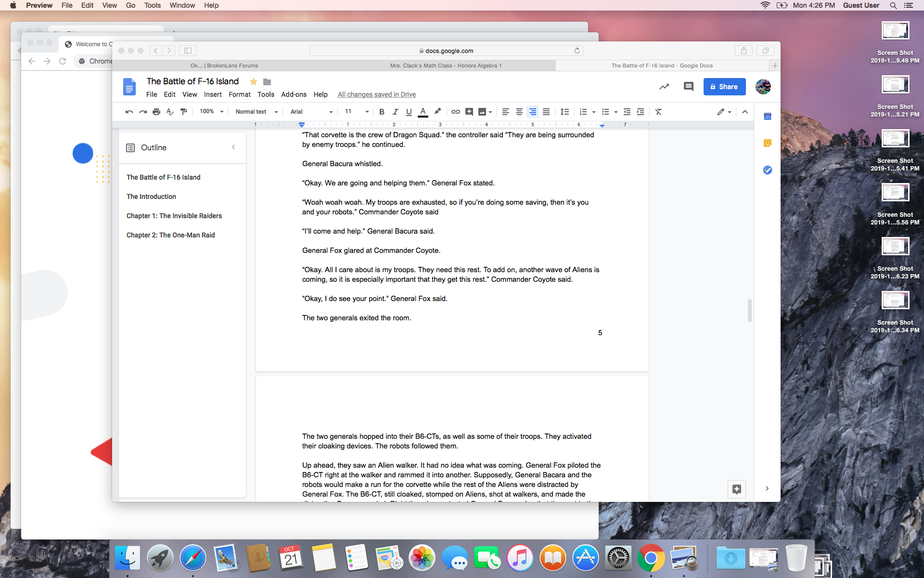Open Screen Shot 2019-1...9.49 PM desktop file
This screenshot has height=578, width=924.
point(895,42)
